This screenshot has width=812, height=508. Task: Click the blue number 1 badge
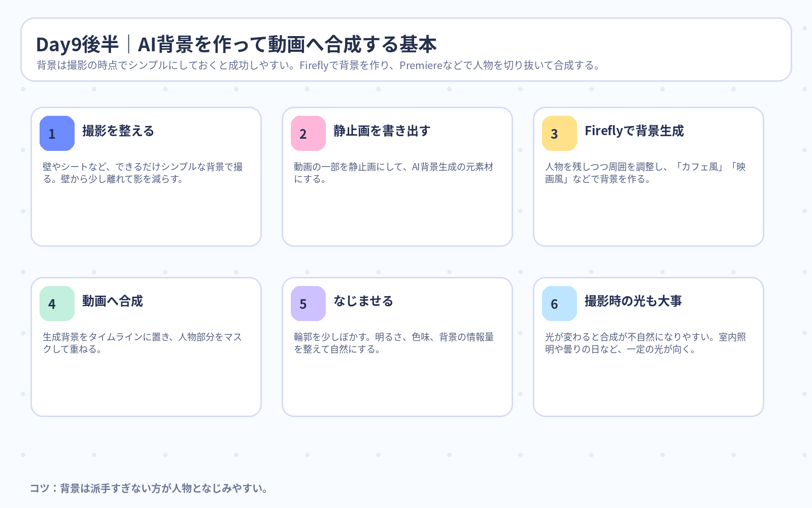coord(57,133)
